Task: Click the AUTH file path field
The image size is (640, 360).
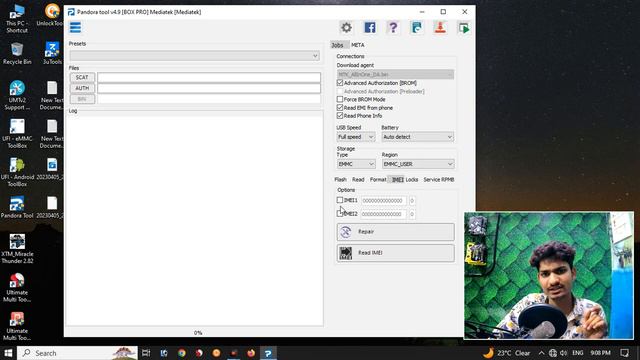Action: pos(209,88)
